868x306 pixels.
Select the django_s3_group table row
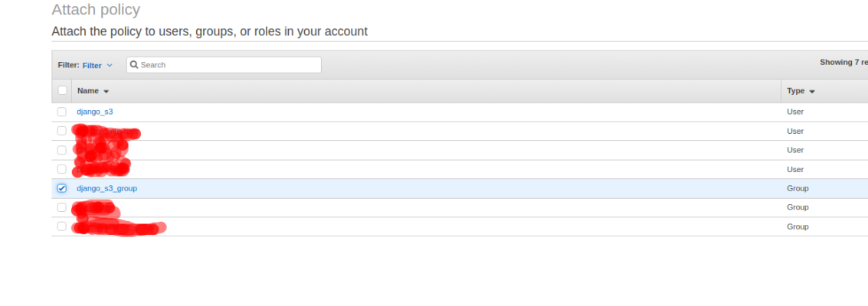(460, 188)
